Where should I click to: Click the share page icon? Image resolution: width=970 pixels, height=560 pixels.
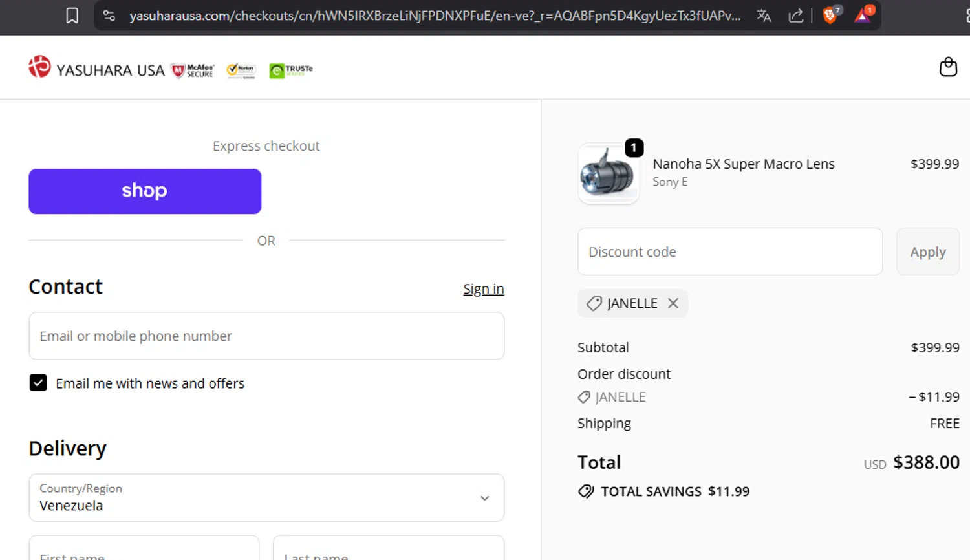point(796,16)
